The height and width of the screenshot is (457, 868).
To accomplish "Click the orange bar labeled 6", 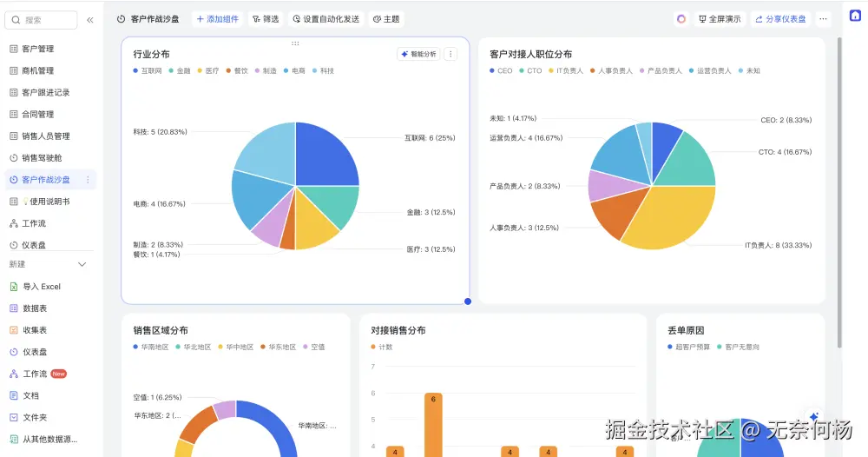I will coord(433,425).
